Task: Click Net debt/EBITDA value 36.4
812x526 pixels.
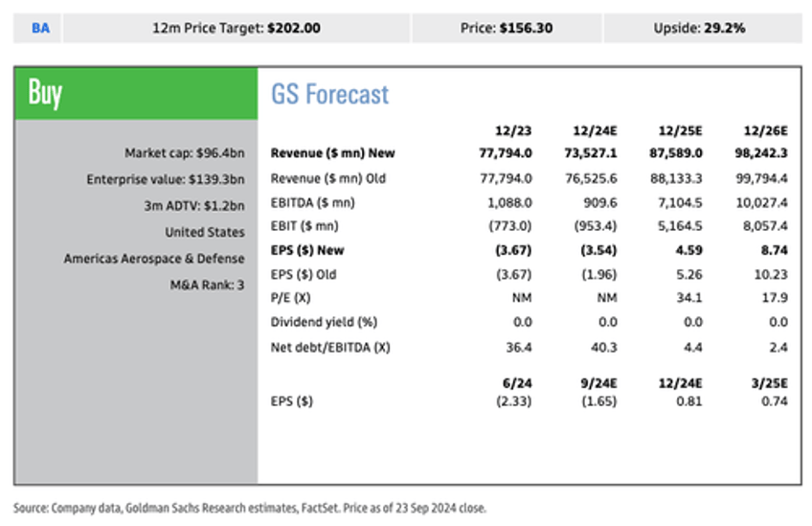Action: [519, 348]
